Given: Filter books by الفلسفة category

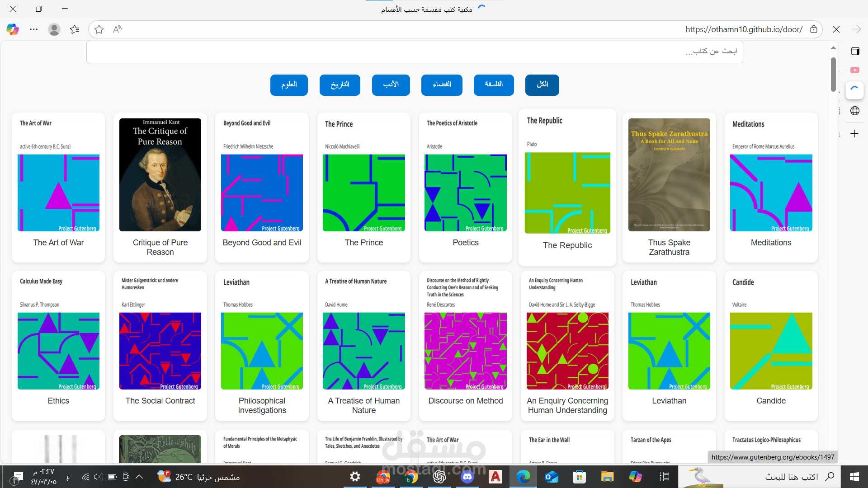Looking at the screenshot, I should 494,85.
